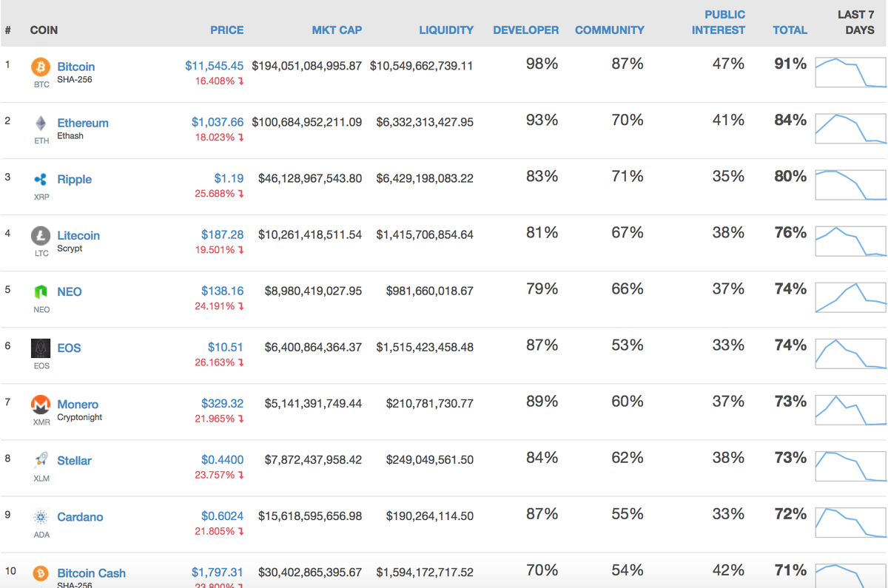Open the Litecoin coin link
888x588 pixels.
pos(78,235)
